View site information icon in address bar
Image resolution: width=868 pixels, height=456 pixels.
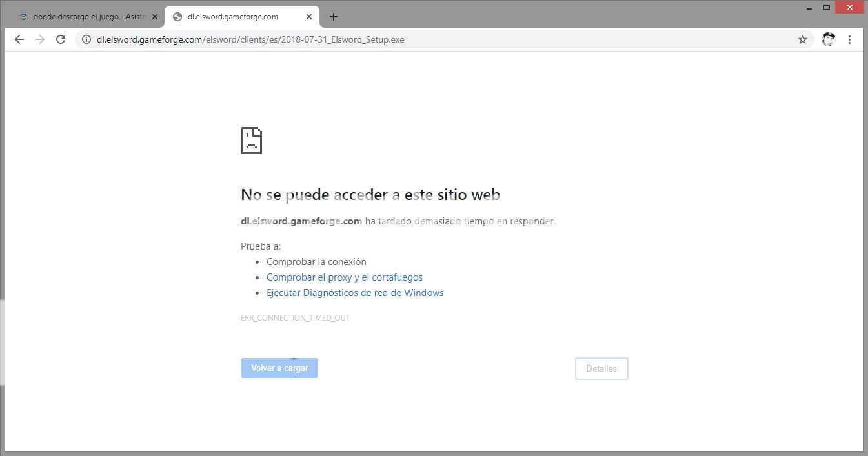pos(86,39)
